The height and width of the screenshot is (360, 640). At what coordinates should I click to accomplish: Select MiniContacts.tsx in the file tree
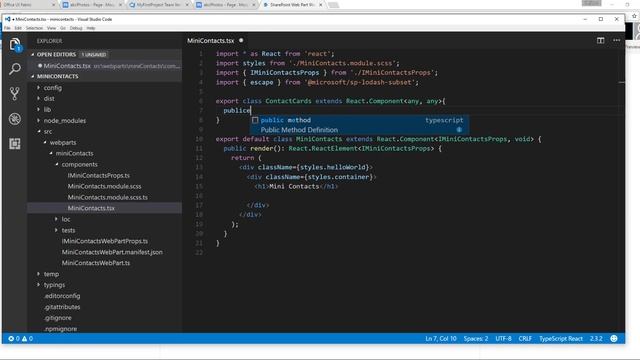click(91, 208)
